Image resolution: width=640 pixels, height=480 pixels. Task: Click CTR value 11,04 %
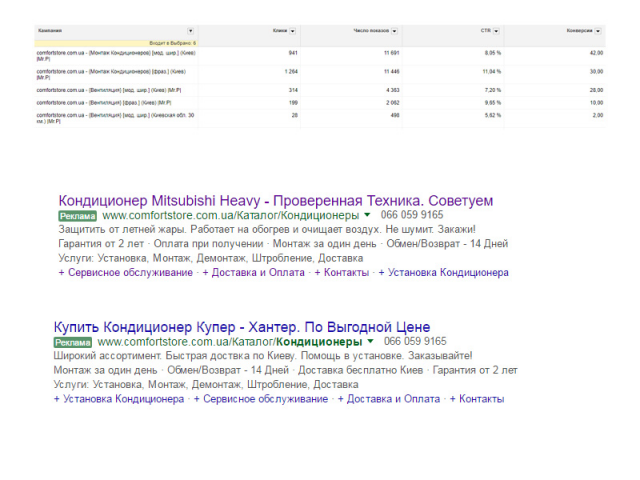pos(492,71)
